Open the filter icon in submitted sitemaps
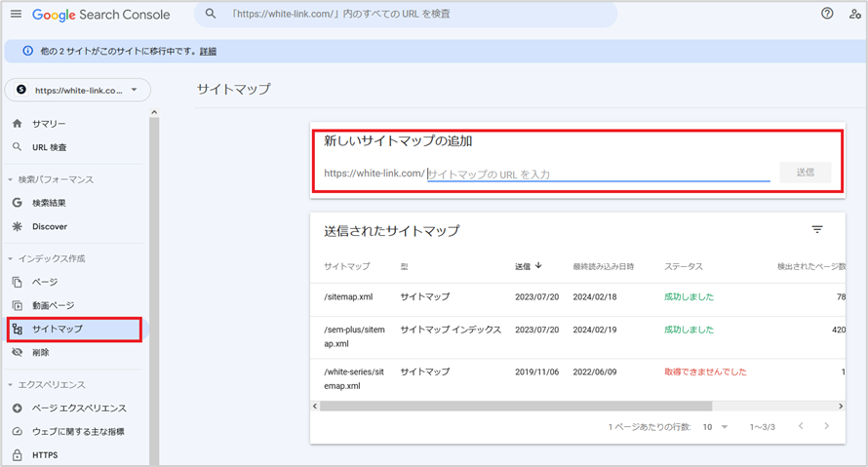 pyautogui.click(x=817, y=230)
